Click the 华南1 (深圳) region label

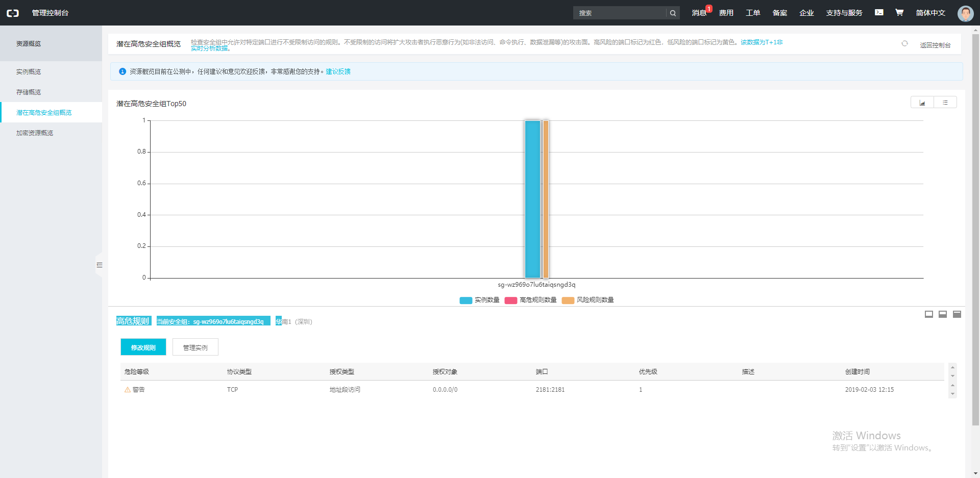[294, 321]
